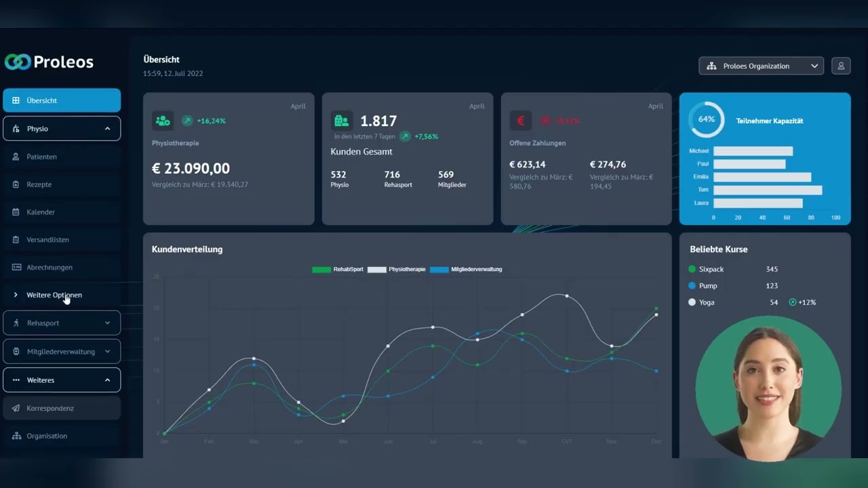
Task: Click the Kundenverteilung chart title
Action: (187, 249)
